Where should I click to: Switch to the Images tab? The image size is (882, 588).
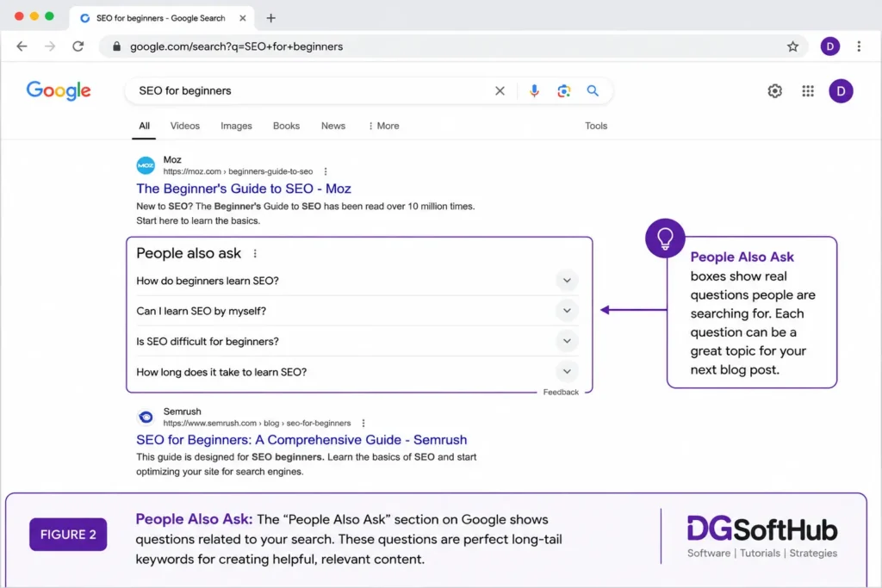coord(236,126)
